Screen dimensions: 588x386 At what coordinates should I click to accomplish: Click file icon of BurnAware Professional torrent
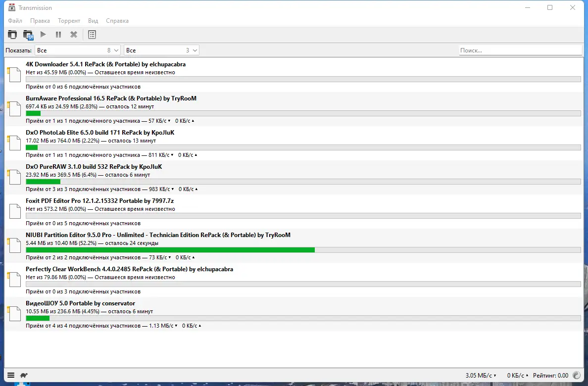click(x=15, y=109)
